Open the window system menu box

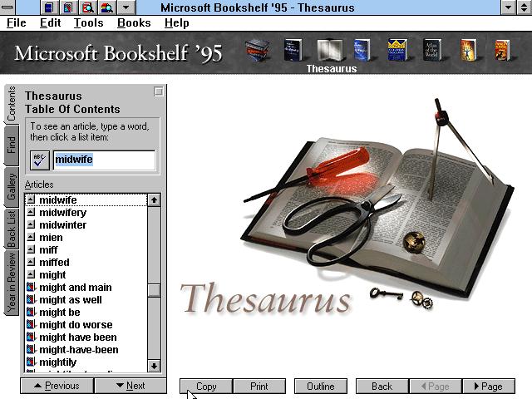(x=7, y=7)
